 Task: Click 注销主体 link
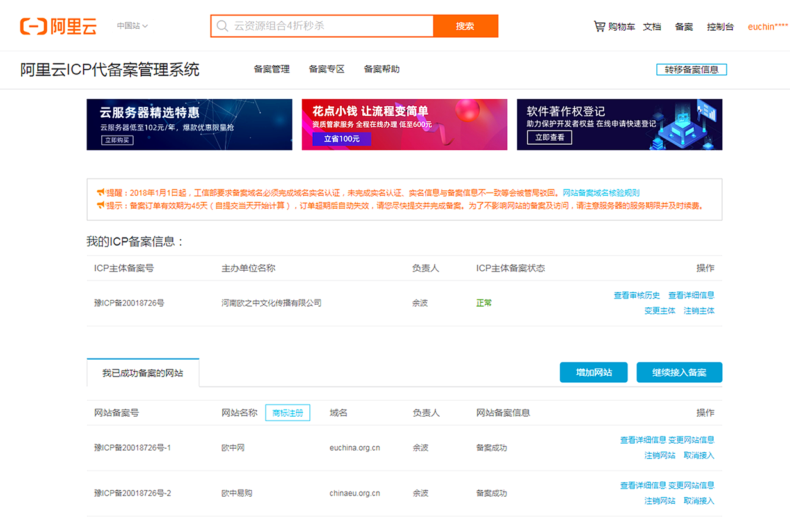coord(699,310)
